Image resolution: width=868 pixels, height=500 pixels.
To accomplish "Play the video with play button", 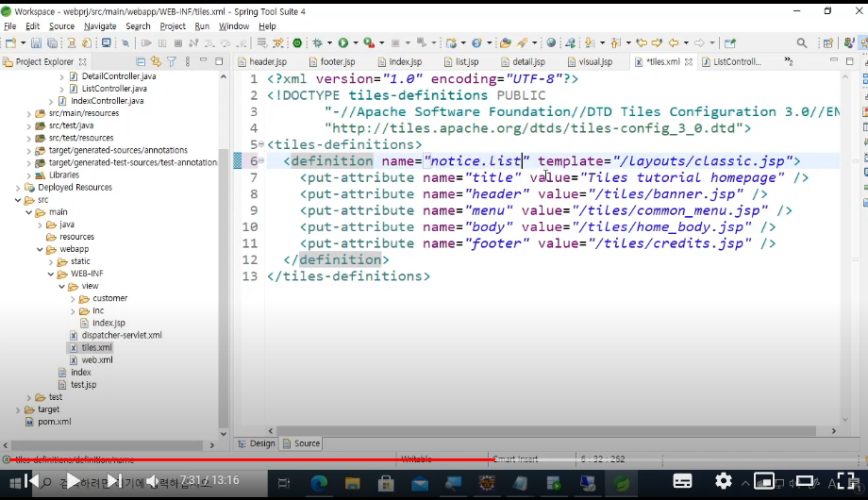I will [73, 481].
